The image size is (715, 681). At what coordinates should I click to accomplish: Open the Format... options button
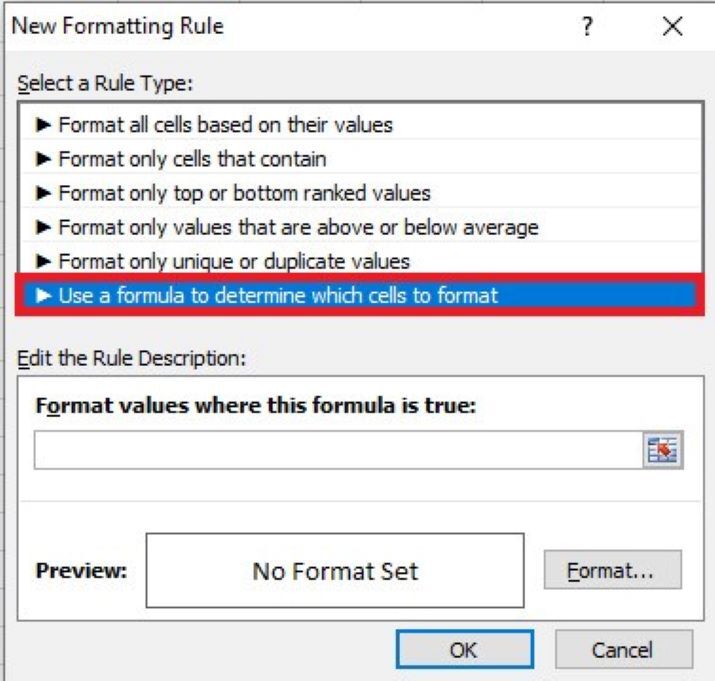coord(612,570)
